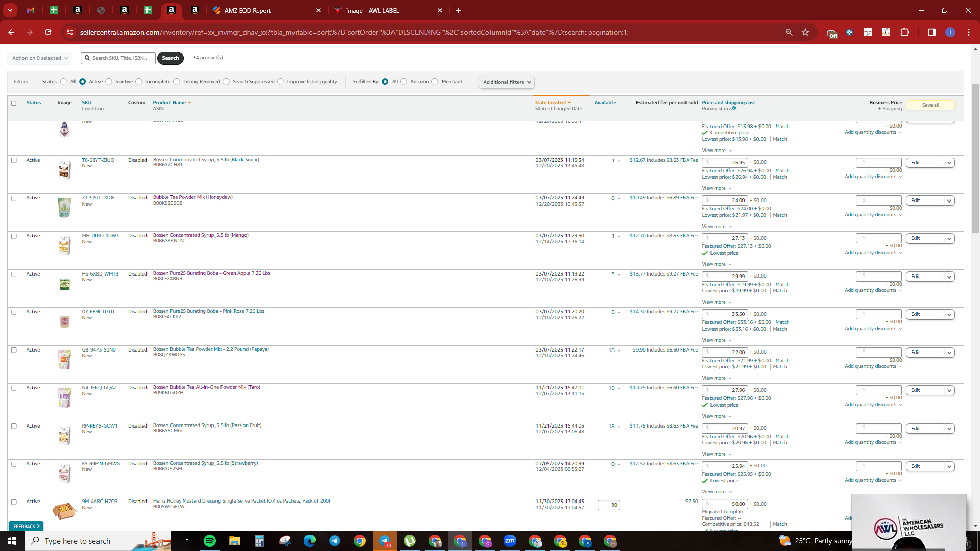The width and height of the screenshot is (980, 551).
Task: Close the Feedback widget with the X
Action: pos(38,527)
